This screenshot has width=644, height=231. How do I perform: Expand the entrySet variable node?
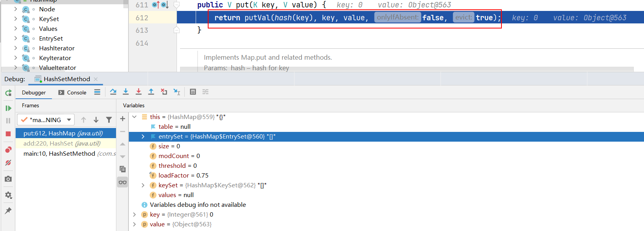pyautogui.click(x=143, y=137)
